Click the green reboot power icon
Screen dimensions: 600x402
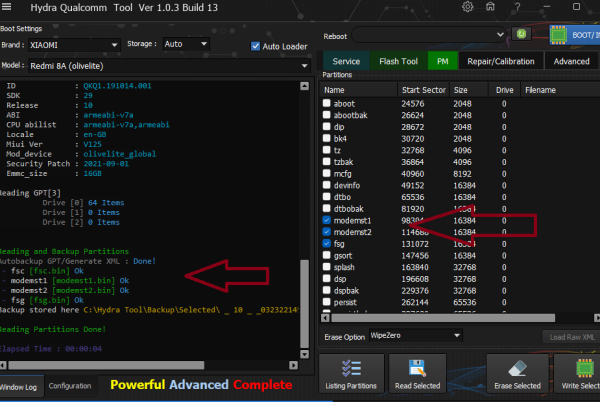(521, 34)
